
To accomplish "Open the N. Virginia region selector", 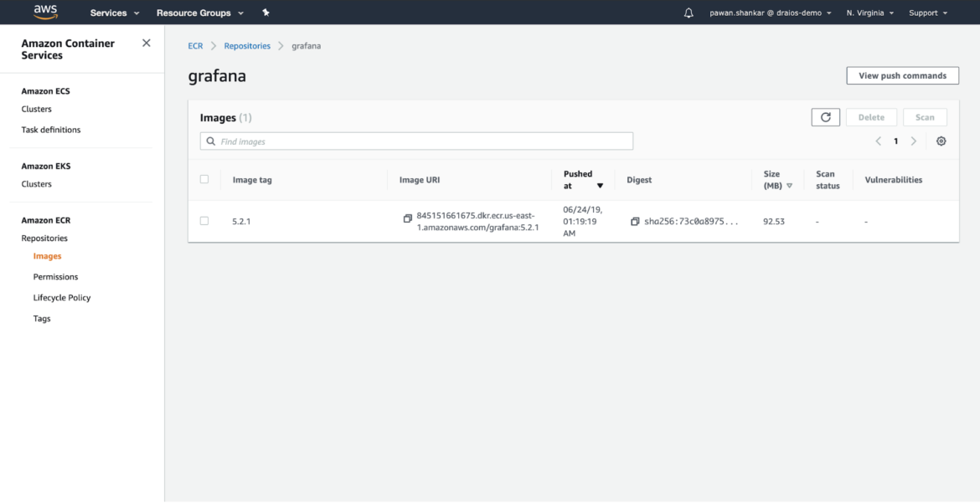I will 870,13.
